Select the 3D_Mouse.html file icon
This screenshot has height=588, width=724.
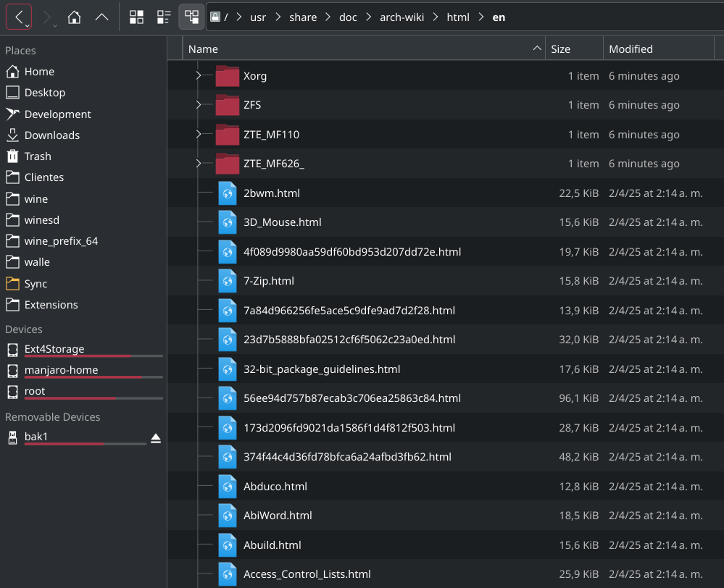pos(227,222)
